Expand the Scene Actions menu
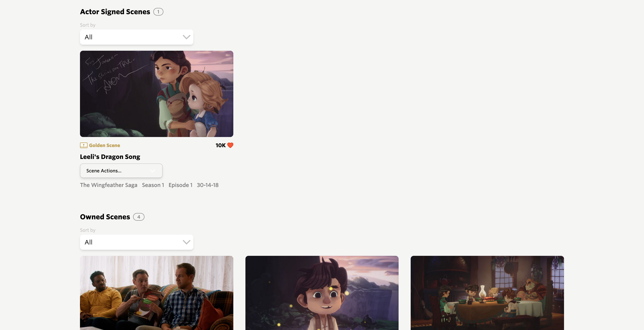644x330 pixels. coord(121,171)
